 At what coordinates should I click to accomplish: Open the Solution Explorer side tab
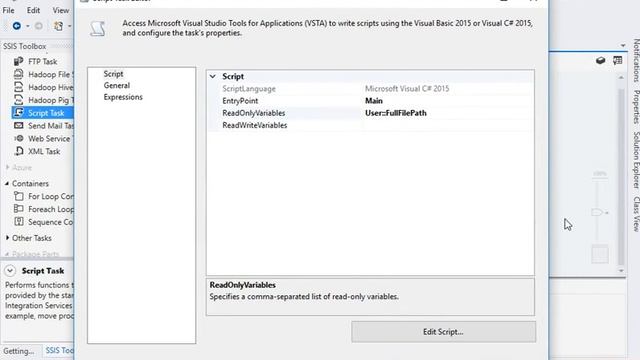(636, 160)
